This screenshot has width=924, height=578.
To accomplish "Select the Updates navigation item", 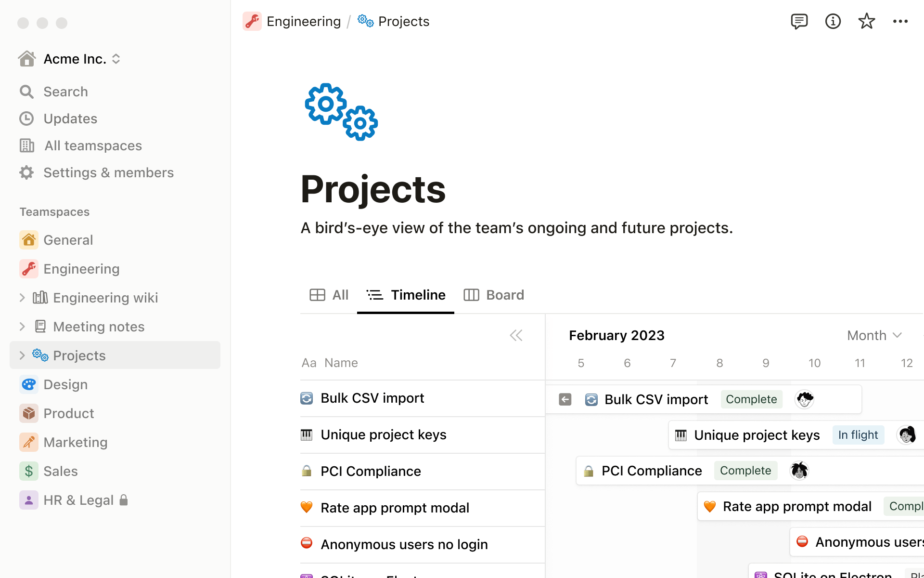I will 71,118.
